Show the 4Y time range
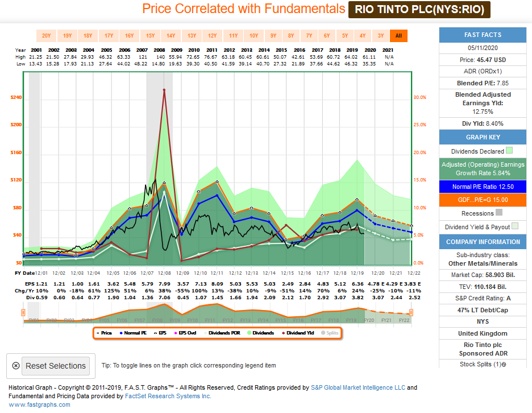 363,36
